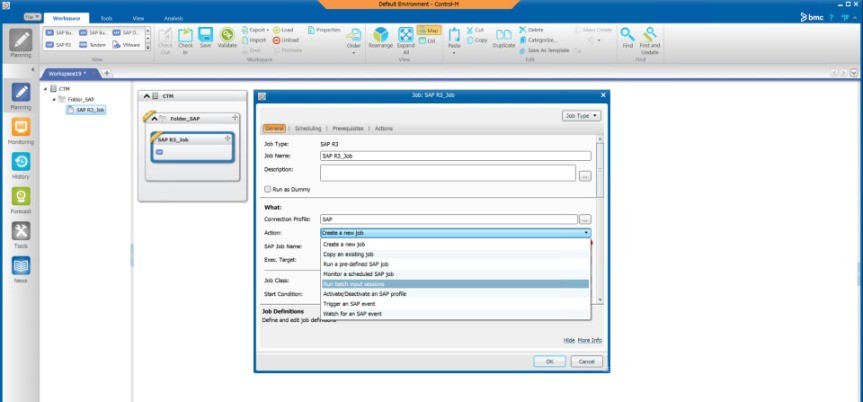Viewport: 863px width, 402px height.
Task: Select SAP R3_Job in tree
Action: [86, 110]
